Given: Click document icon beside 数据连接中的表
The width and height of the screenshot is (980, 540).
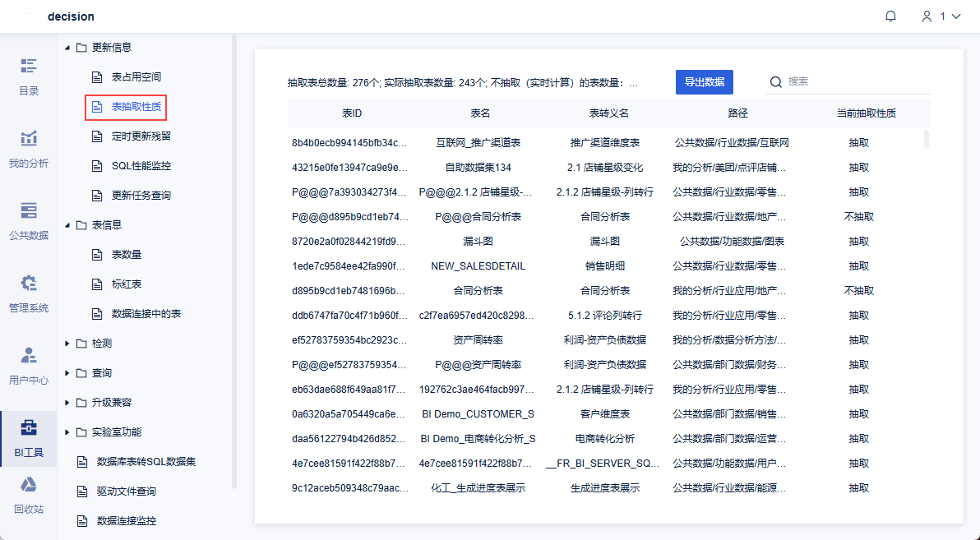Looking at the screenshot, I should pos(97,314).
